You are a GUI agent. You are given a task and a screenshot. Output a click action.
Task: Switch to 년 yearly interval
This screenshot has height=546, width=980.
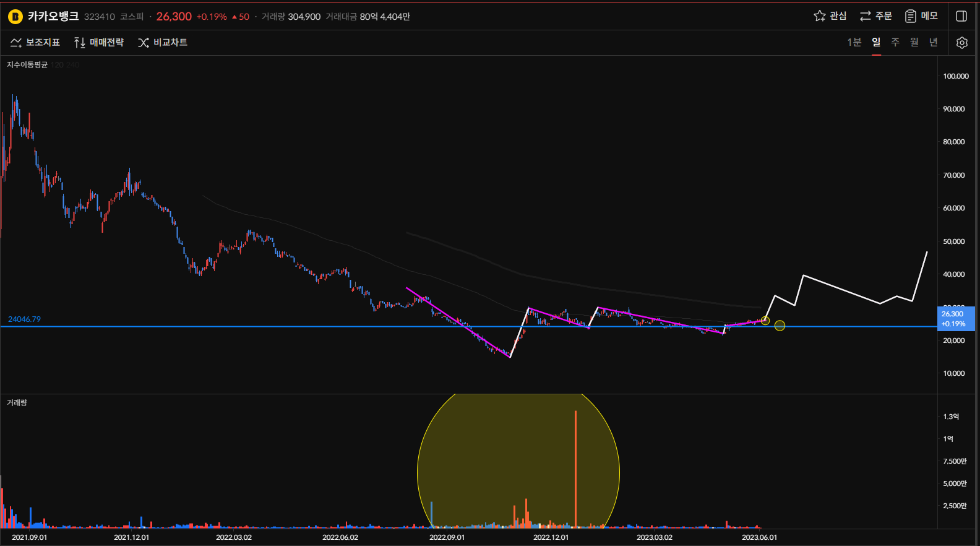coord(934,42)
